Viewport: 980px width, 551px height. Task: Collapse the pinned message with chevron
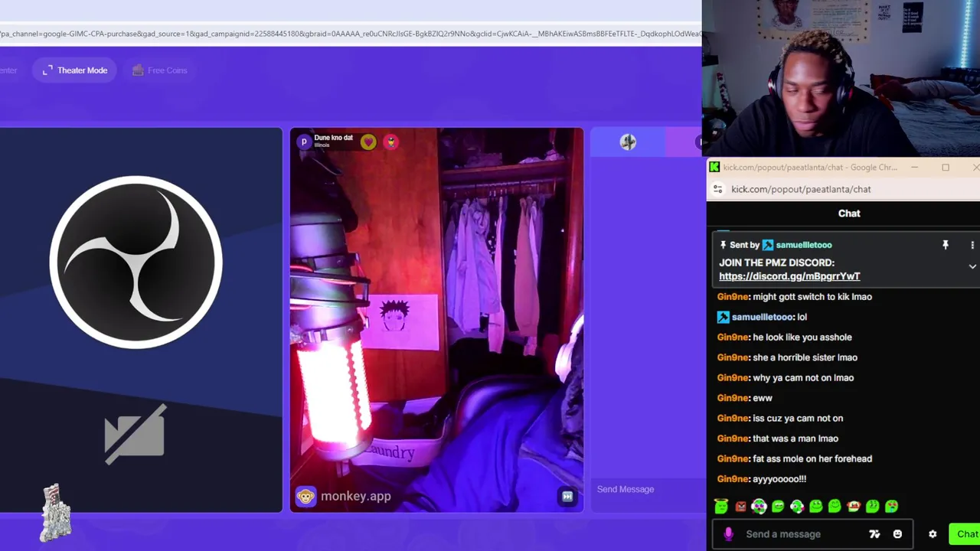click(x=972, y=266)
